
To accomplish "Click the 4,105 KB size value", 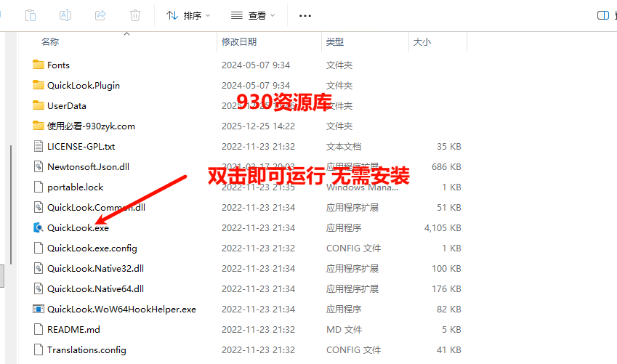I will tap(443, 228).
